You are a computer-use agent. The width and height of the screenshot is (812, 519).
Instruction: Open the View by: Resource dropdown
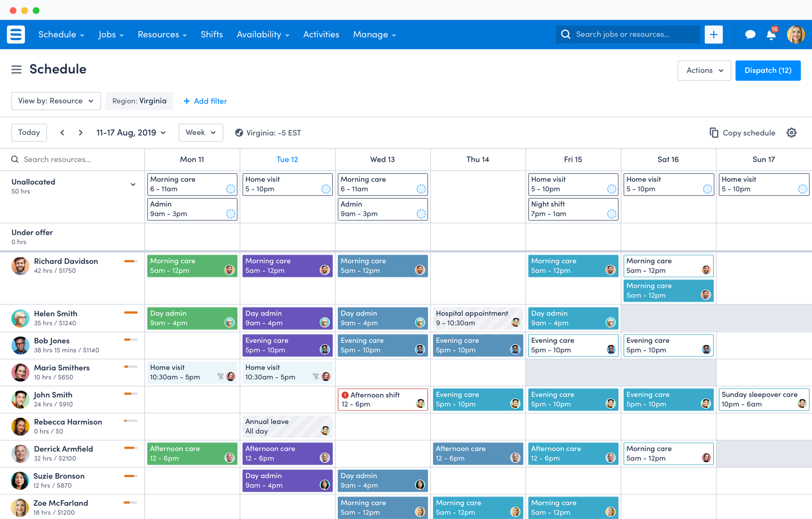click(x=56, y=101)
